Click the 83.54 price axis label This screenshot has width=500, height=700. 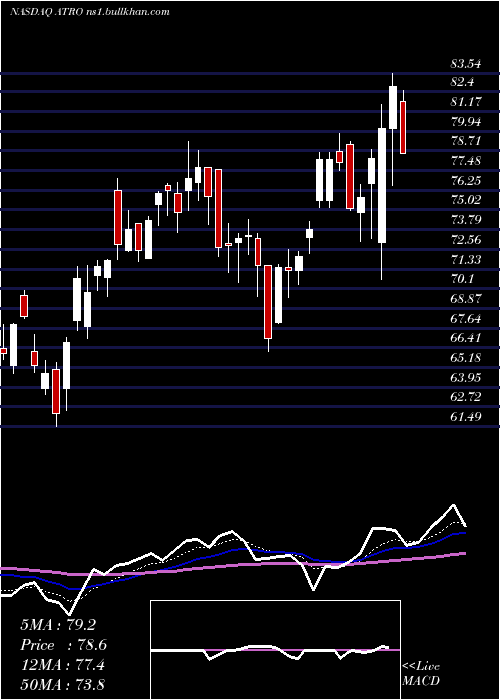point(466,64)
